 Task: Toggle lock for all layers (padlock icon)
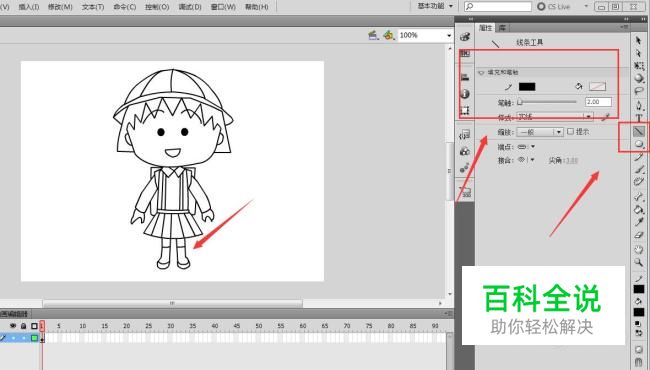click(x=24, y=326)
